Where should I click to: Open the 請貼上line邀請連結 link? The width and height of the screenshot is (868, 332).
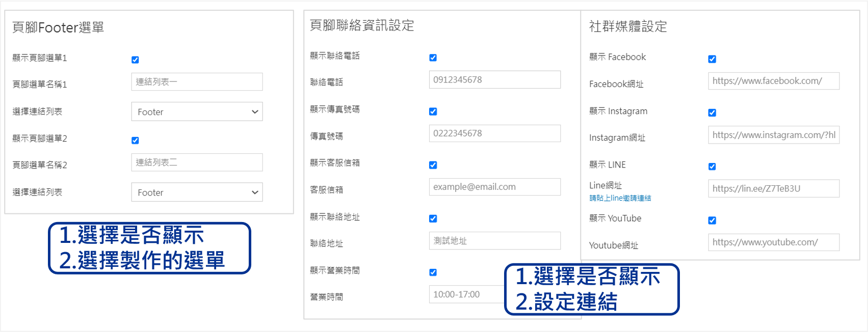(x=620, y=198)
